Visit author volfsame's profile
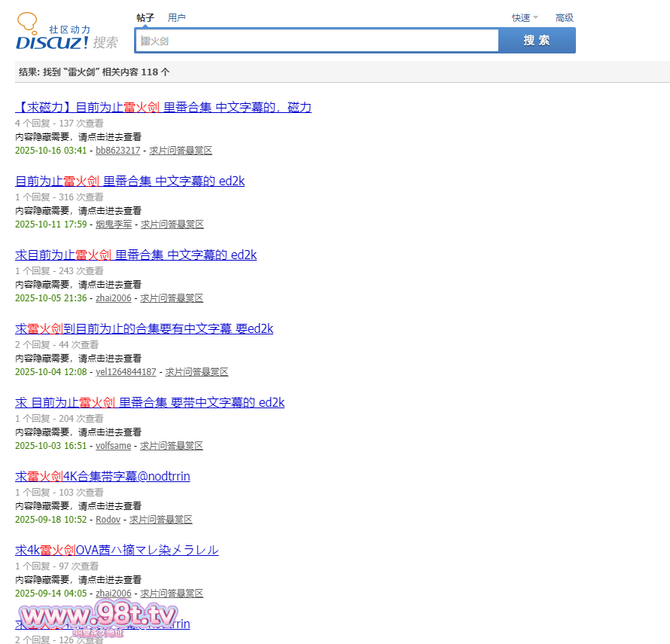Image resolution: width=670 pixels, height=644 pixels. [x=113, y=446]
